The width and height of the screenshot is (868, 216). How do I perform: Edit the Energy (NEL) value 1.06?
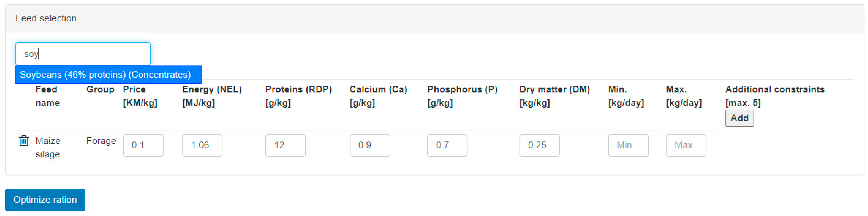click(x=202, y=145)
